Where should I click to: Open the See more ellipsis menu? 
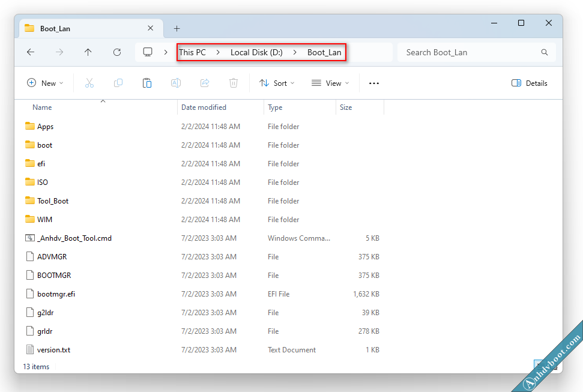click(374, 83)
